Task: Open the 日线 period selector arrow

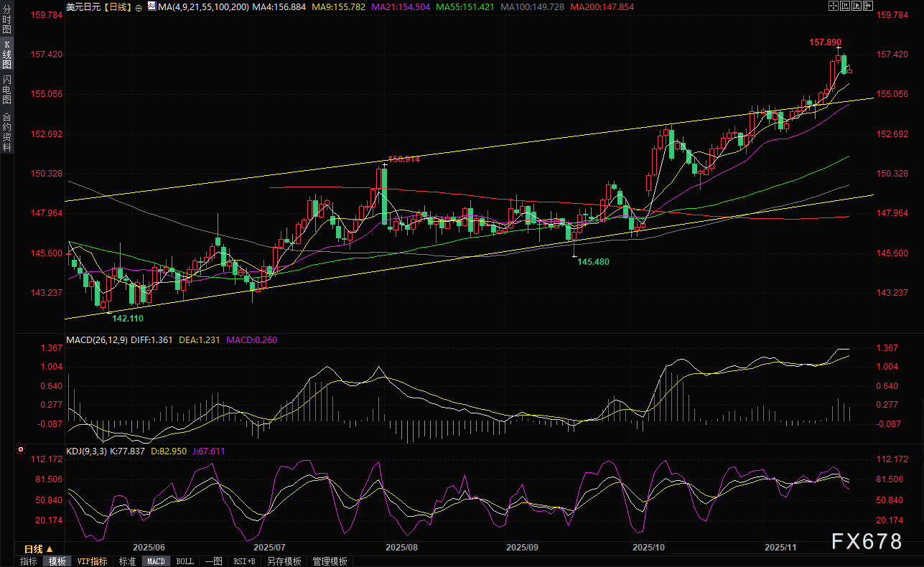Action: (49, 549)
